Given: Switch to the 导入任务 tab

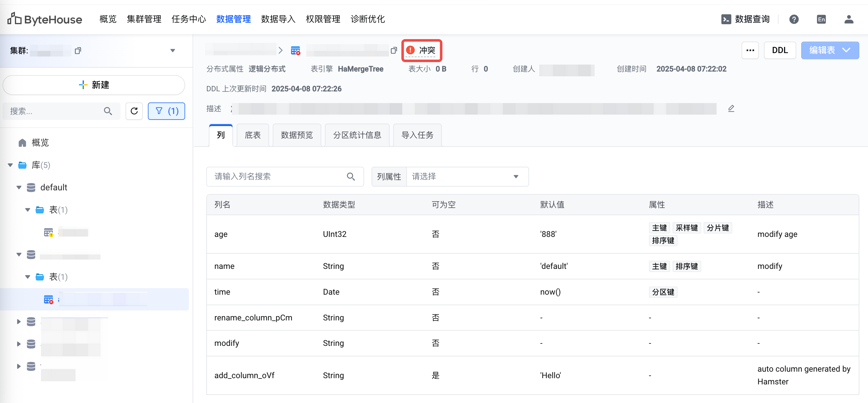Looking at the screenshot, I should pyautogui.click(x=418, y=135).
